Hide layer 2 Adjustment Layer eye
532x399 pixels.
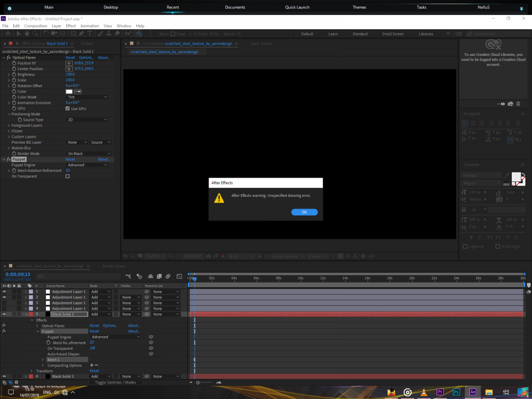[4, 297]
